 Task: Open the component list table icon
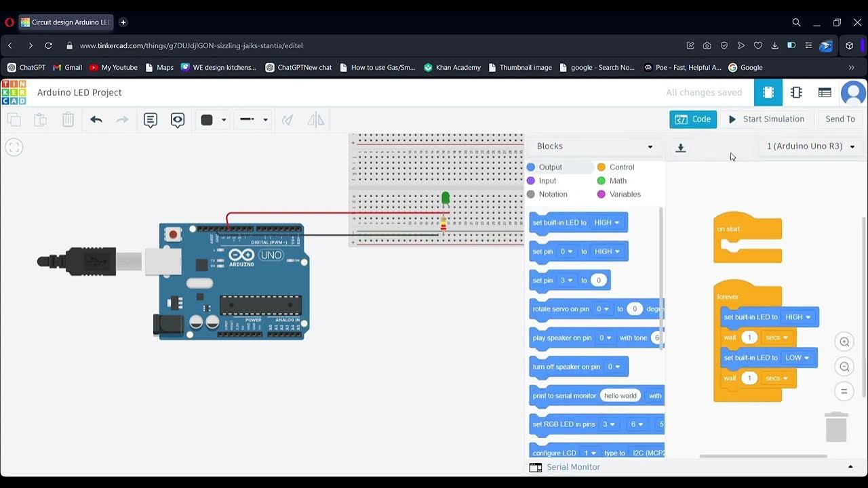click(825, 92)
